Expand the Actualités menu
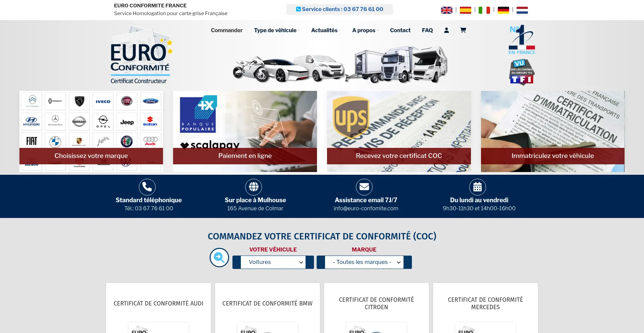Viewport: 644px width, 333px height. point(326,30)
